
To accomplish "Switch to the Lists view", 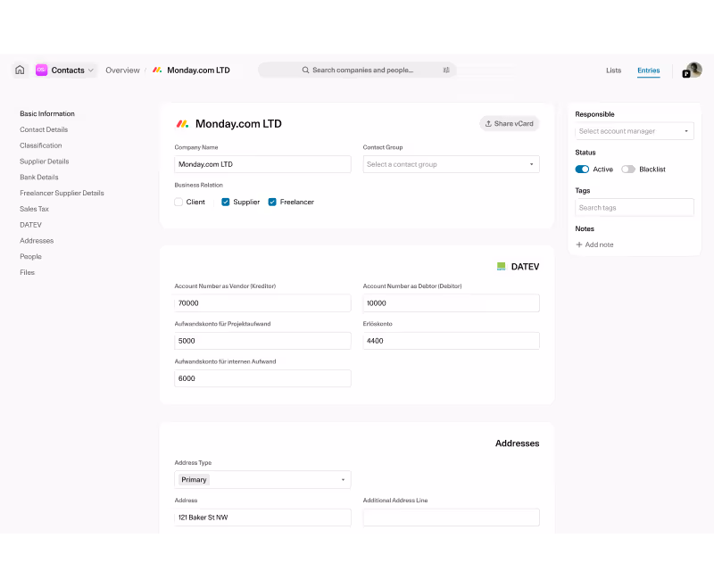I will click(x=613, y=70).
